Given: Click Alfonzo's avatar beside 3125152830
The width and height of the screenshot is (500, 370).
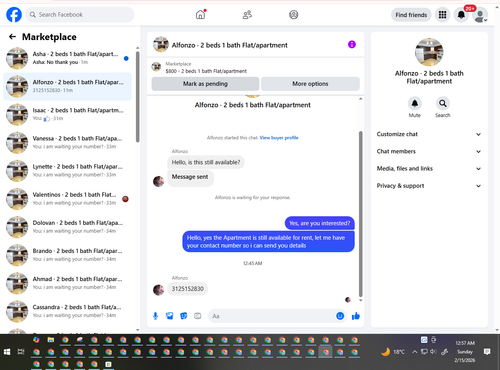Looking at the screenshot, I should tap(158, 290).
